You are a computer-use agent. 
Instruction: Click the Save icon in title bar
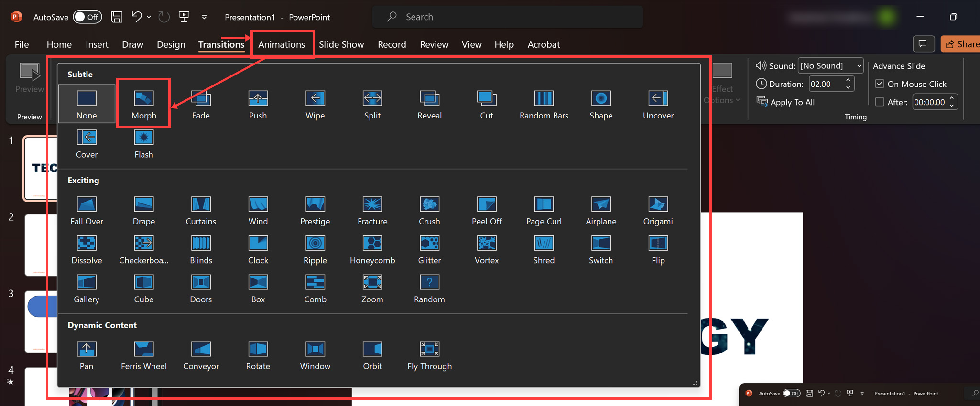click(x=117, y=17)
